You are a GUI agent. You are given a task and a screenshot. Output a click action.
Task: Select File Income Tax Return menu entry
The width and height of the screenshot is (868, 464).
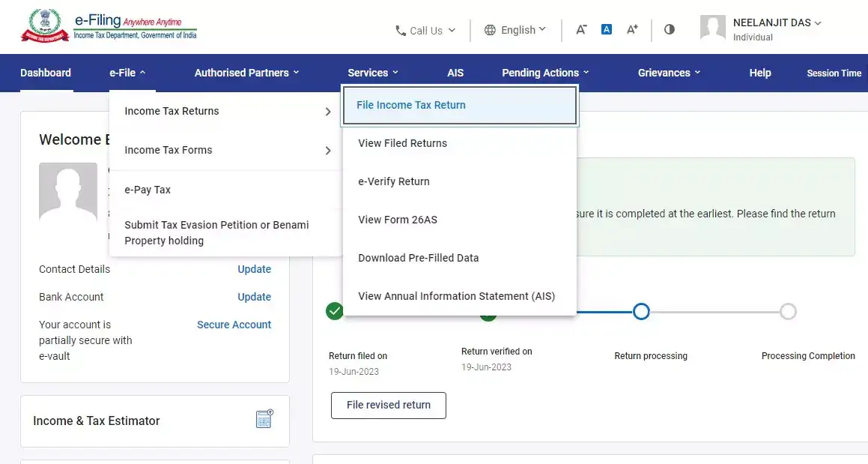coord(410,105)
